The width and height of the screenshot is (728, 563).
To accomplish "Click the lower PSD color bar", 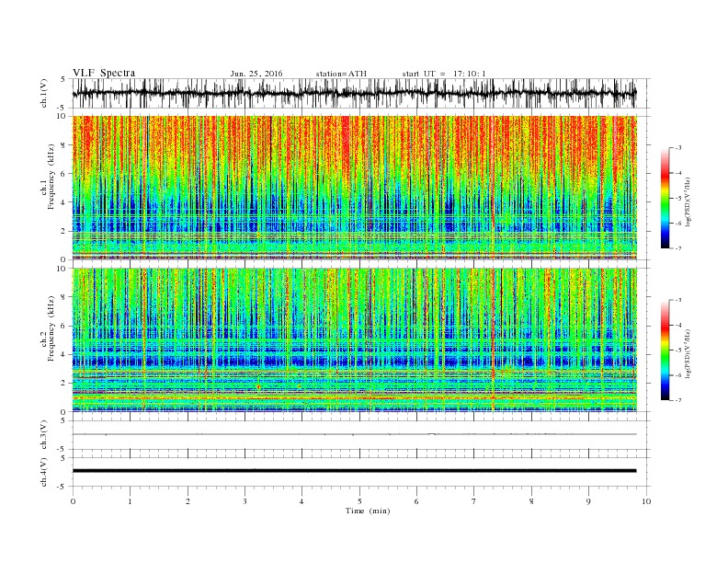I will [665, 350].
